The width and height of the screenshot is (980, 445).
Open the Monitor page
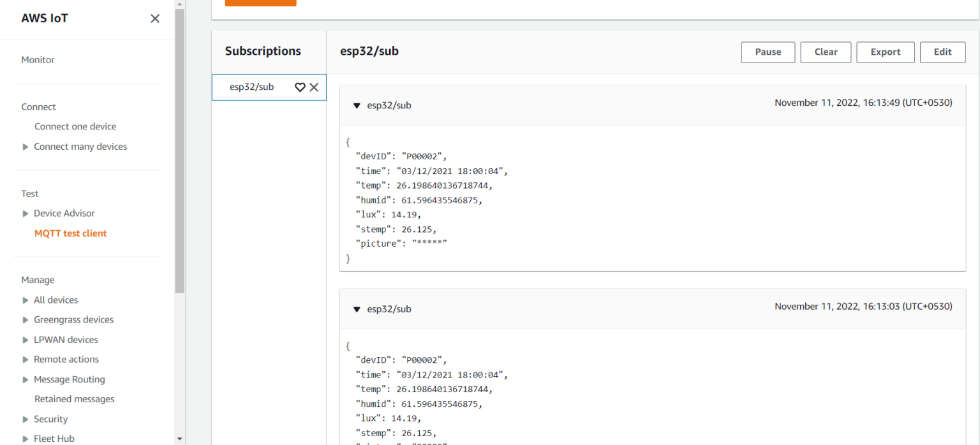tap(38, 59)
